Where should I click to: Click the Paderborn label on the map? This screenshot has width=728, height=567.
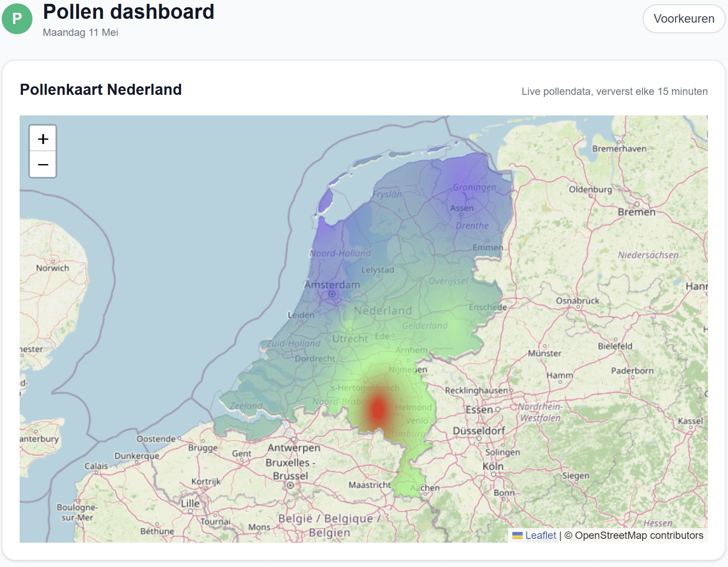[632, 370]
